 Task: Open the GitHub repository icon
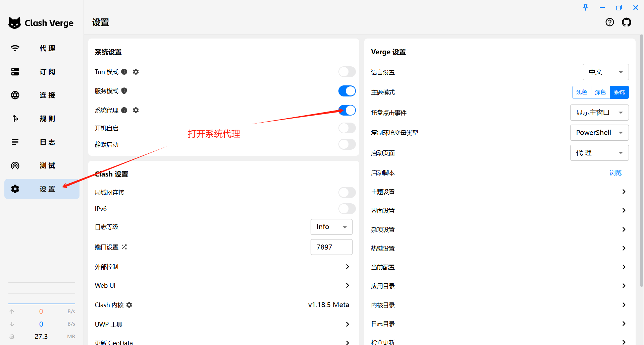[626, 22]
